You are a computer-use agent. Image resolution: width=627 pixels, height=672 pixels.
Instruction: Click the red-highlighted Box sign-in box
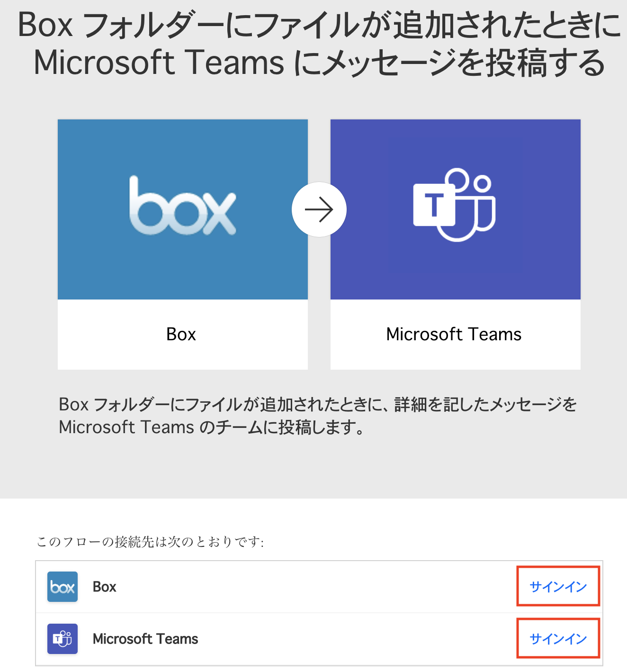click(558, 587)
